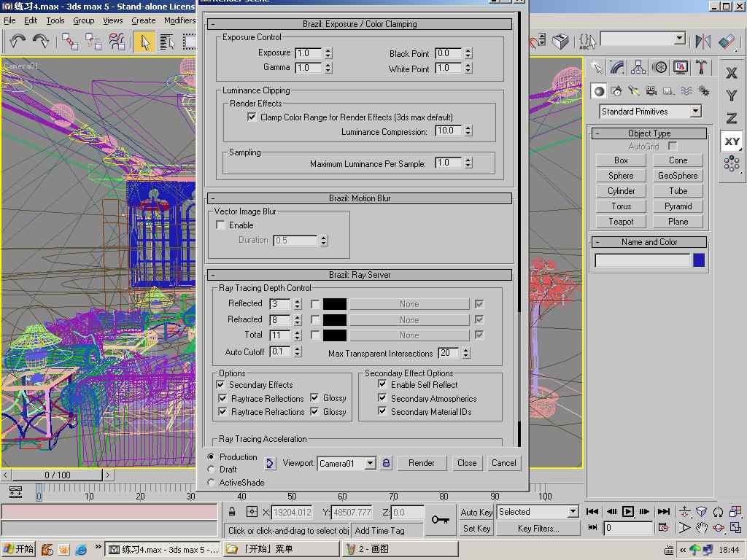The height and width of the screenshot is (560, 747).
Task: Open the Viewport Camera01 dropdown
Action: 370,463
